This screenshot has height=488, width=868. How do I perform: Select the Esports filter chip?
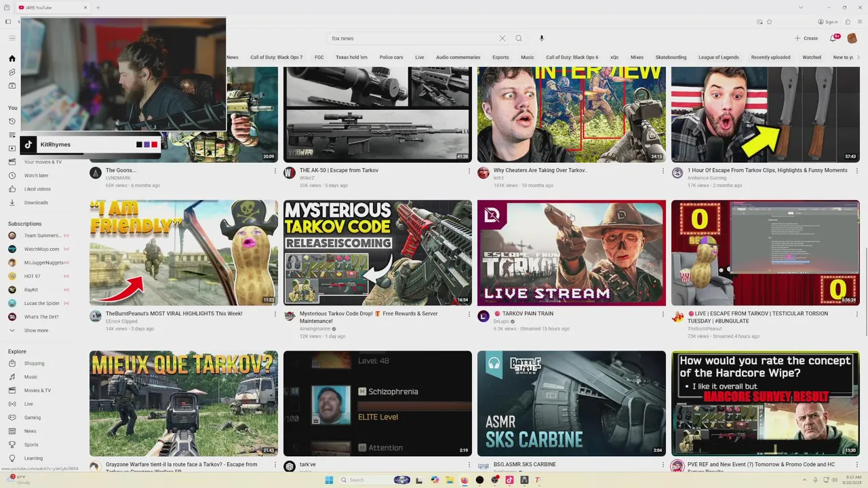coord(500,58)
